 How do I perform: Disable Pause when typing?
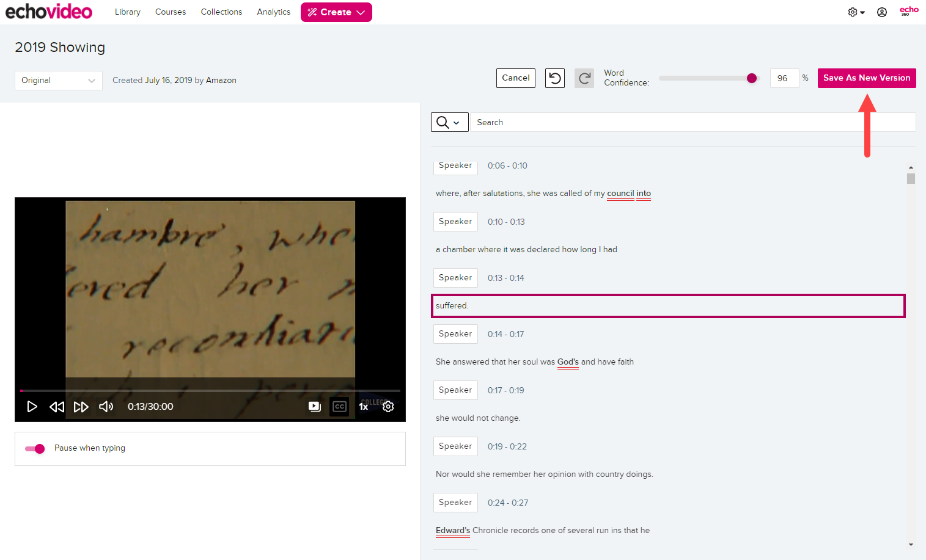pos(35,448)
